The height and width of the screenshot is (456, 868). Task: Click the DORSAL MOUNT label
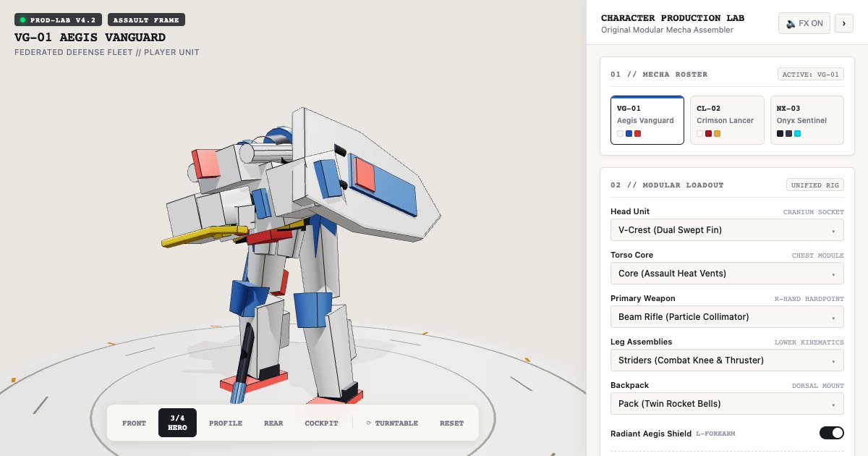click(818, 387)
